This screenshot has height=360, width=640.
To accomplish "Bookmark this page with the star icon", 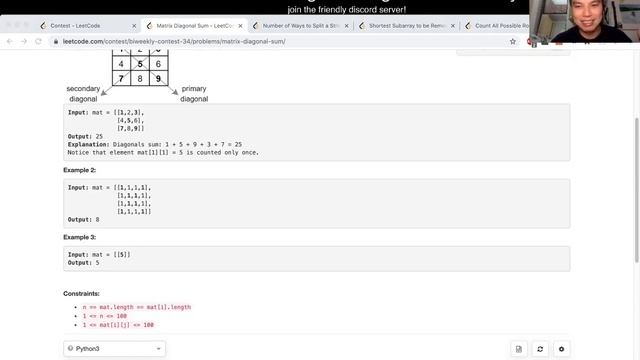I will 513,41.
